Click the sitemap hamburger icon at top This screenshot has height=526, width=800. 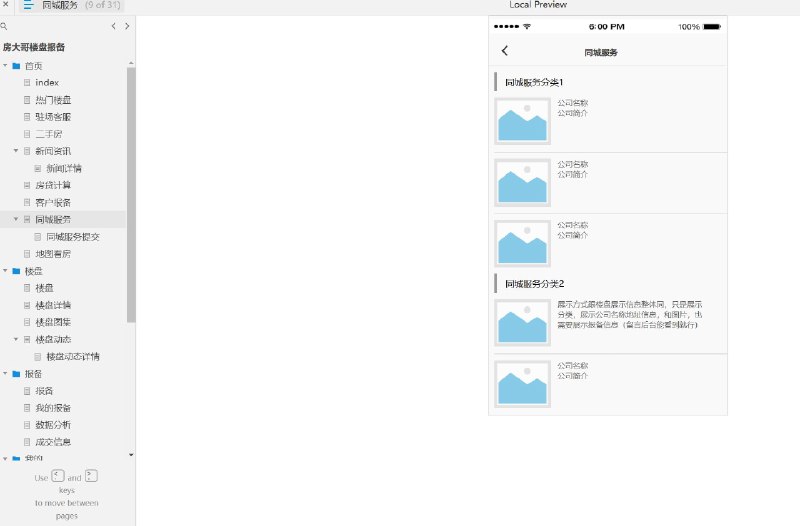pyautogui.click(x=28, y=5)
